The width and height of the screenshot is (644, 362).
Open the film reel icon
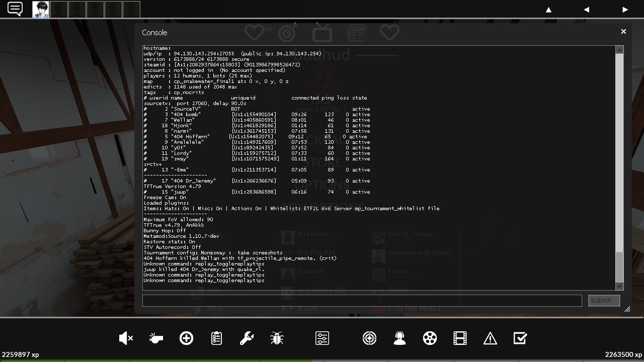pos(430,338)
